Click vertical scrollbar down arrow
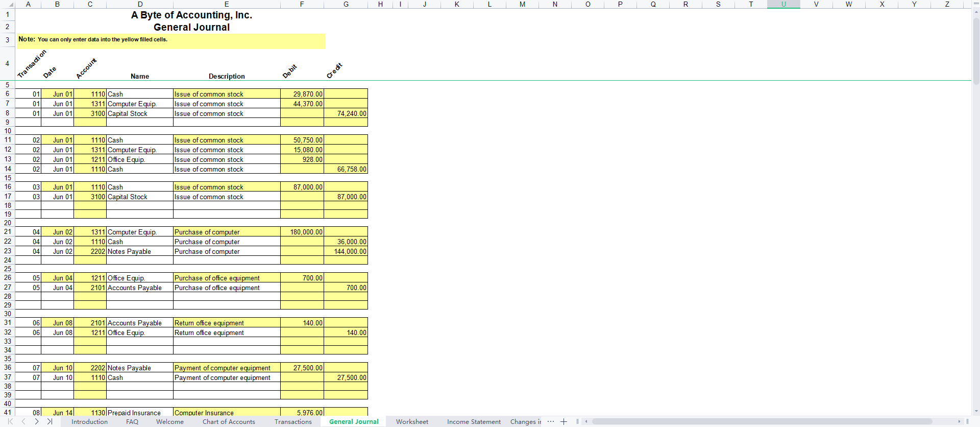 [976, 411]
